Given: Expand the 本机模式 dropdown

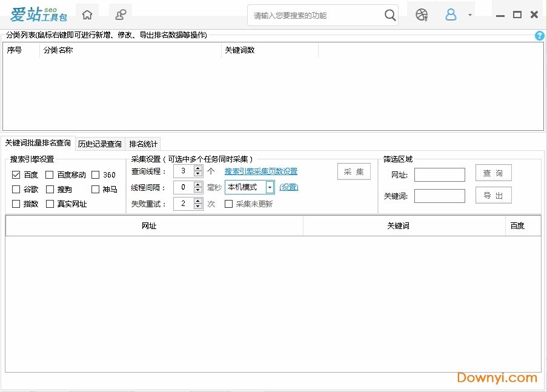Looking at the screenshot, I should tap(270, 187).
